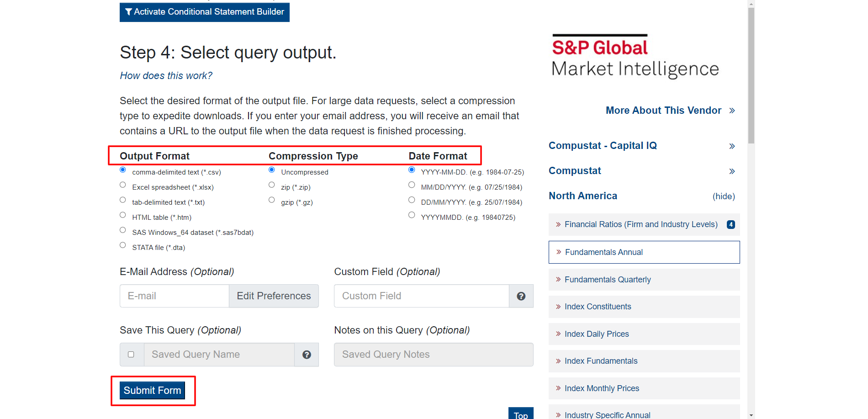The height and width of the screenshot is (419, 868).
Task: Click into the E-mail address field
Action: (175, 296)
